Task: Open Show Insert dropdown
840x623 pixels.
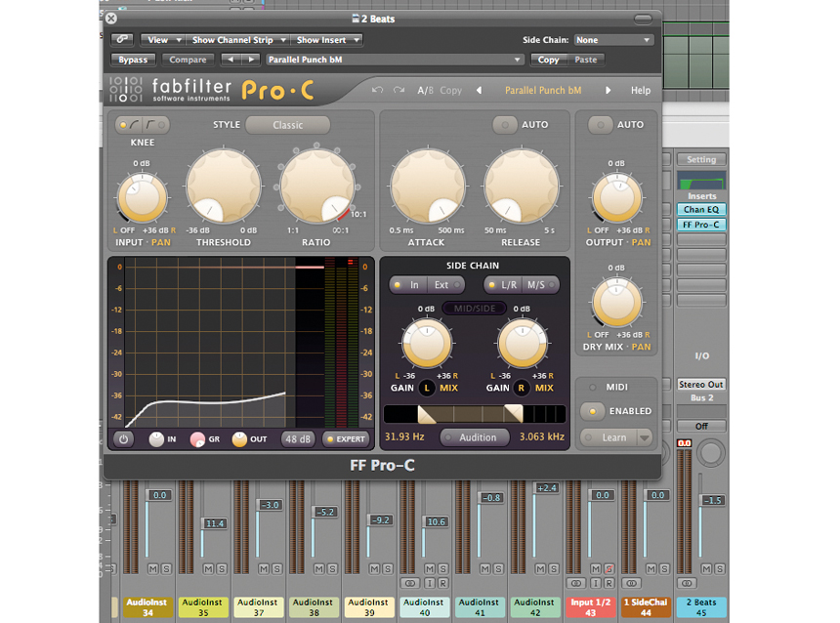Action: click(327, 40)
